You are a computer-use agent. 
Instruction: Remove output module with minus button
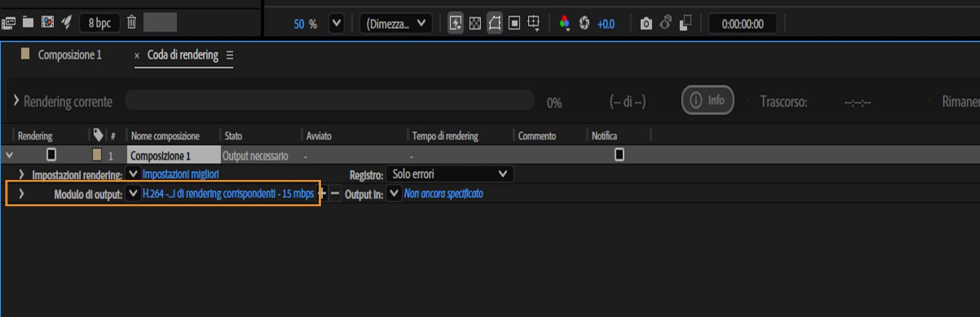(x=335, y=194)
